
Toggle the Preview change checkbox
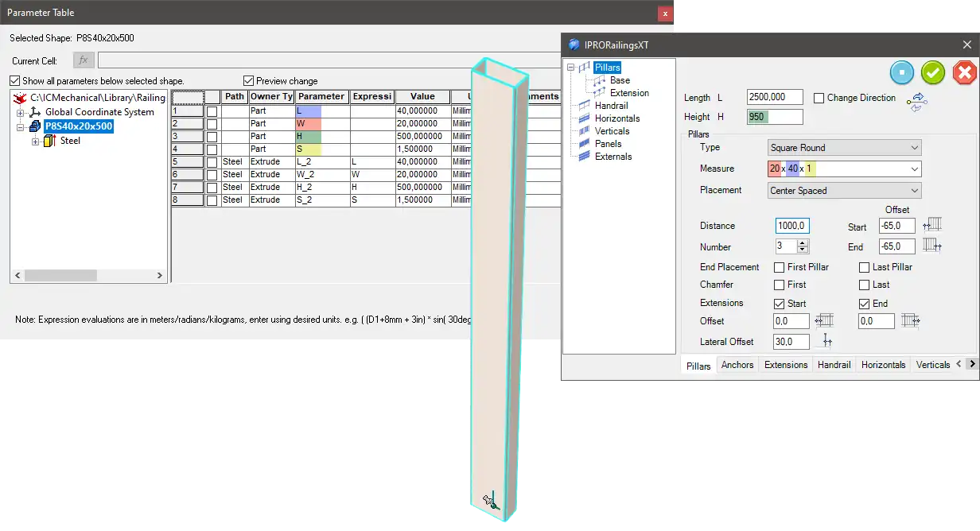click(x=249, y=80)
